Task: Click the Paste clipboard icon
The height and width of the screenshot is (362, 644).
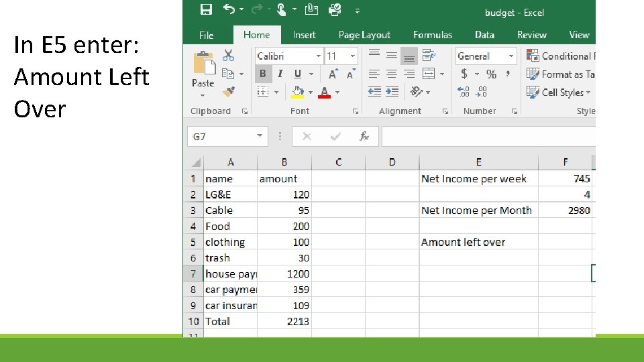Action: pyautogui.click(x=203, y=64)
